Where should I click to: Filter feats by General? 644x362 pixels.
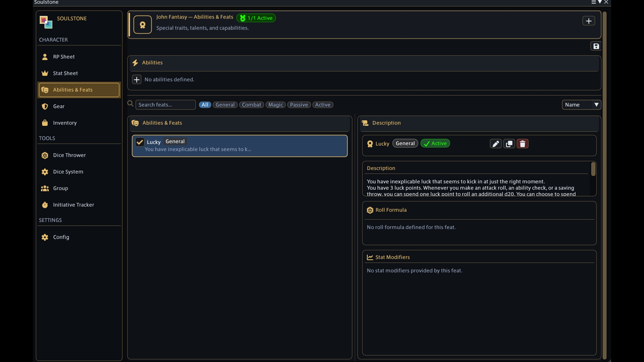point(225,105)
